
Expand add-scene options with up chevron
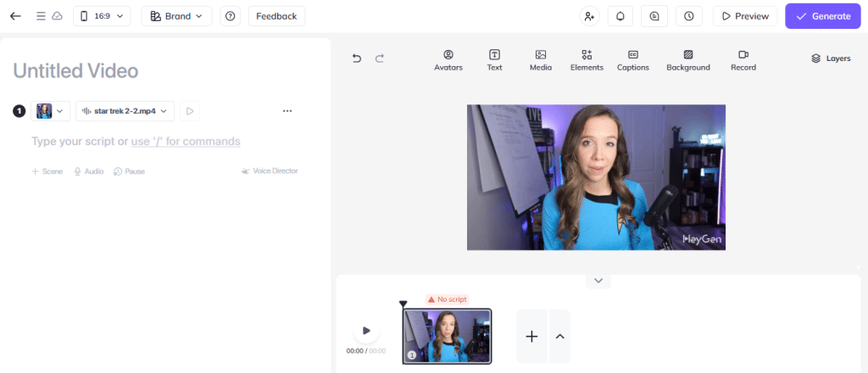tap(559, 337)
